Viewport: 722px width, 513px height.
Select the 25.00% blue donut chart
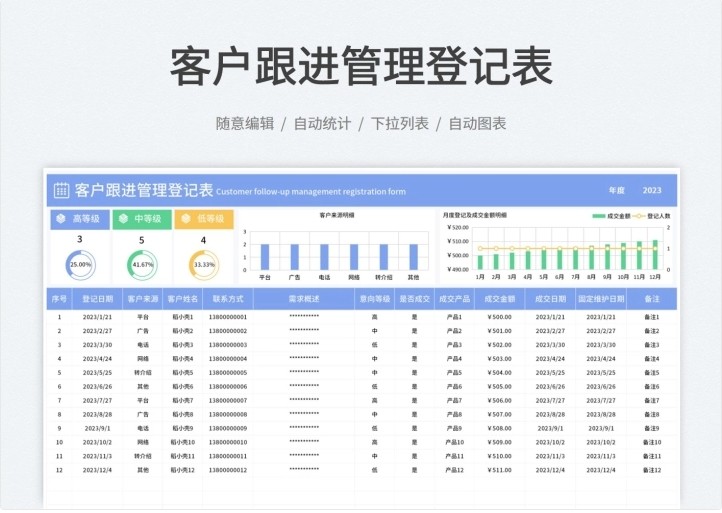80,265
